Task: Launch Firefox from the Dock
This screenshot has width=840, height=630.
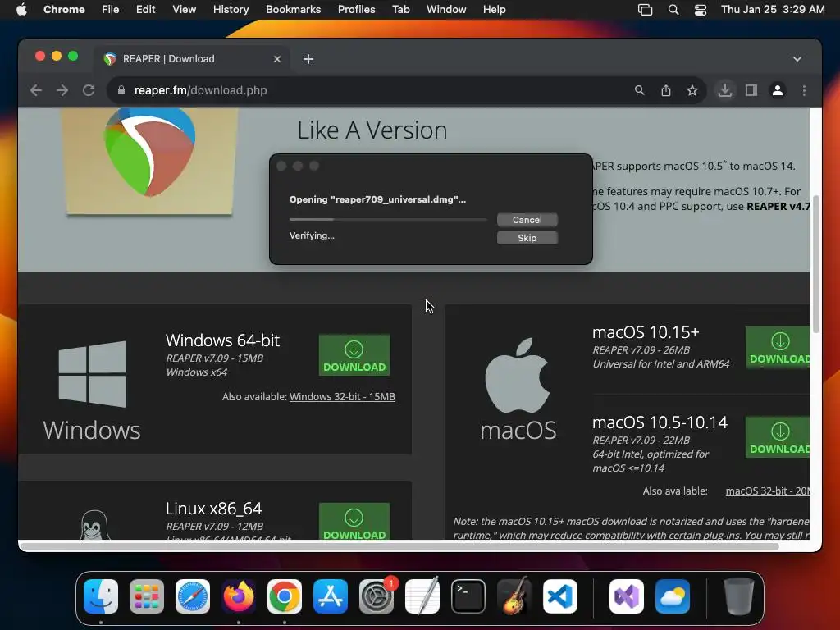Action: pyautogui.click(x=239, y=596)
